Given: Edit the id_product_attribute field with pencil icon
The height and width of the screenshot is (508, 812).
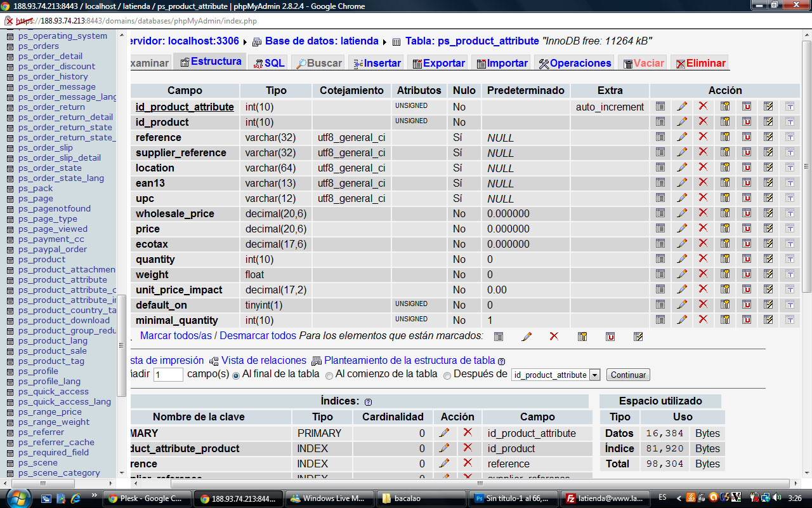Looking at the screenshot, I should click(x=682, y=106).
